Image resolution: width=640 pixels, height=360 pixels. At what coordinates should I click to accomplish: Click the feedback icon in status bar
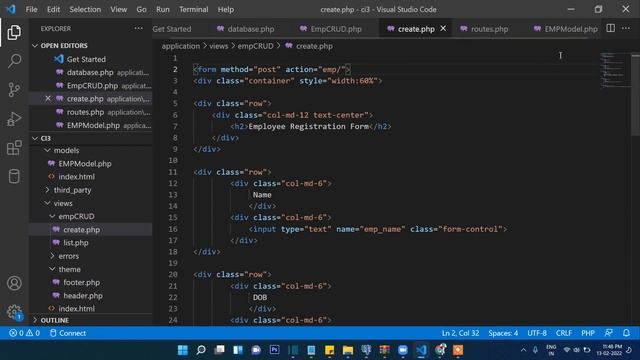pos(608,333)
